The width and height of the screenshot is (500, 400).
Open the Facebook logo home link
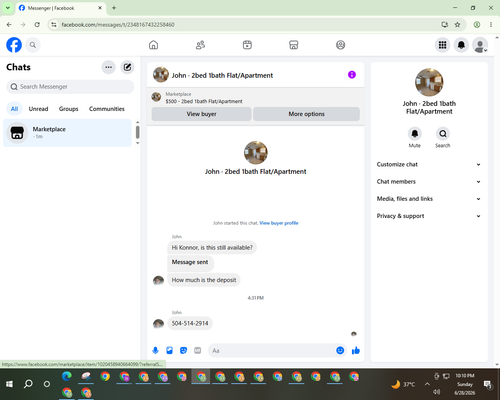(x=14, y=45)
